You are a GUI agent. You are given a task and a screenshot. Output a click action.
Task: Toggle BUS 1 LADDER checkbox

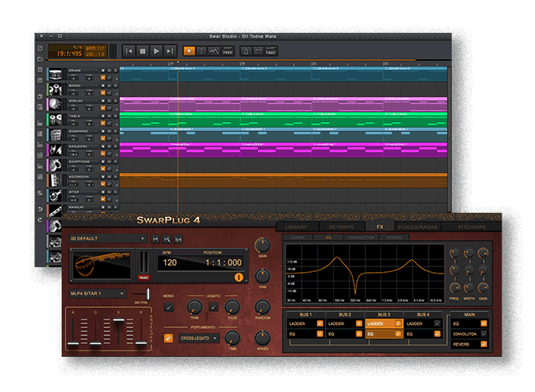tap(320, 323)
